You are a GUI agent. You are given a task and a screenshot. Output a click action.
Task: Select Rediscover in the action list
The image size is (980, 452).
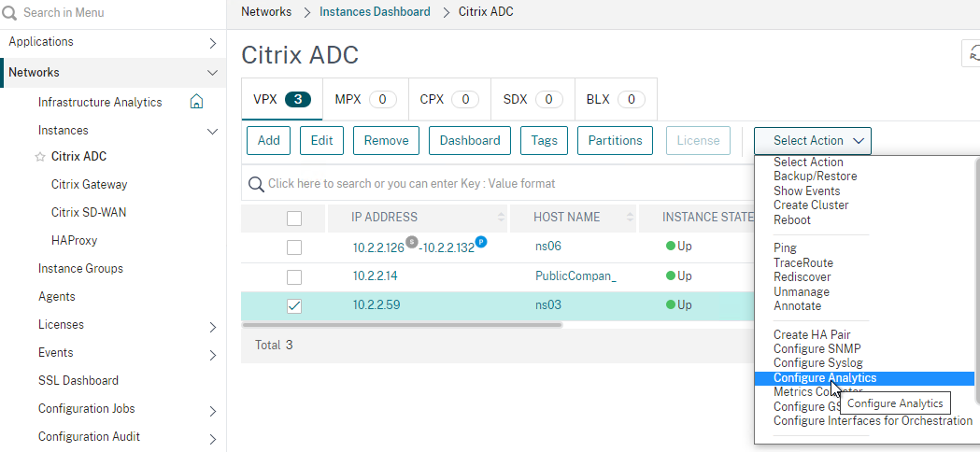click(802, 277)
